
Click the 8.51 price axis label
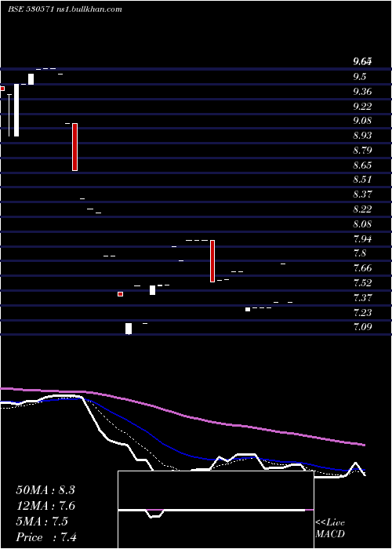[362, 180]
